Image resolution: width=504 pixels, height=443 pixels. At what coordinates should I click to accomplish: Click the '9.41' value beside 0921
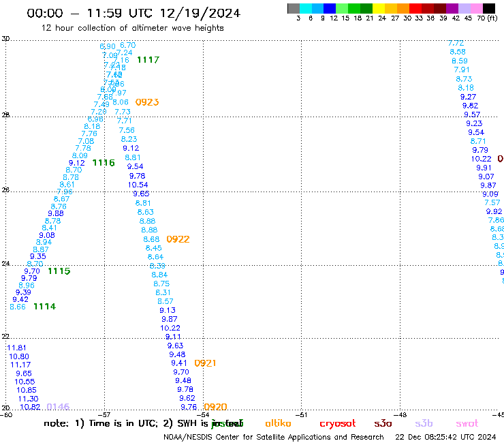point(179,363)
